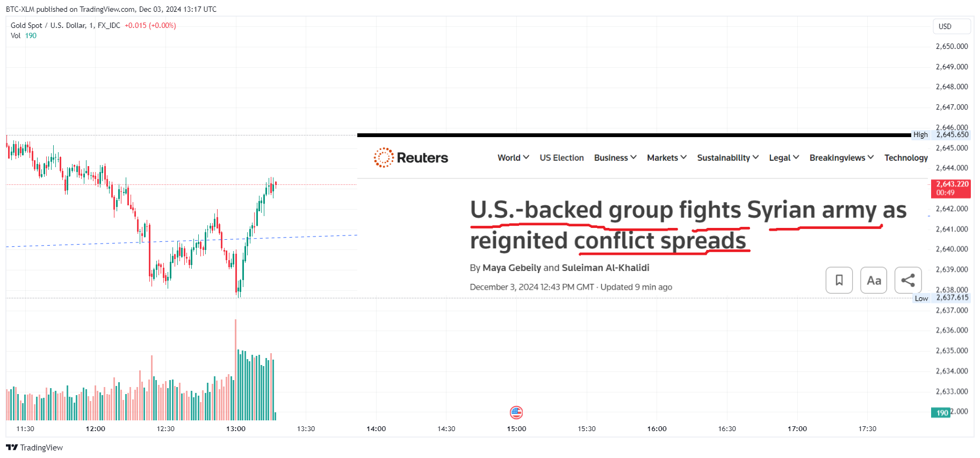Open author Maya Gebeily's profile
The height and width of the screenshot is (458, 980).
point(511,268)
